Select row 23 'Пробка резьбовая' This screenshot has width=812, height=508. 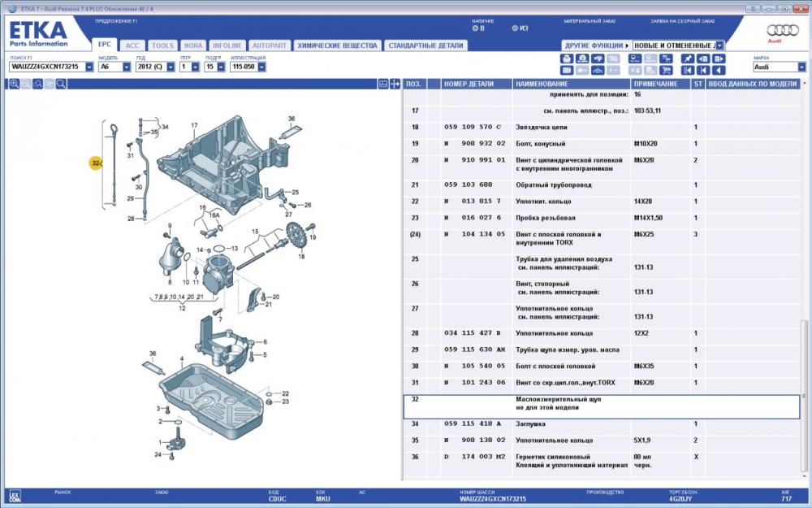point(602,218)
